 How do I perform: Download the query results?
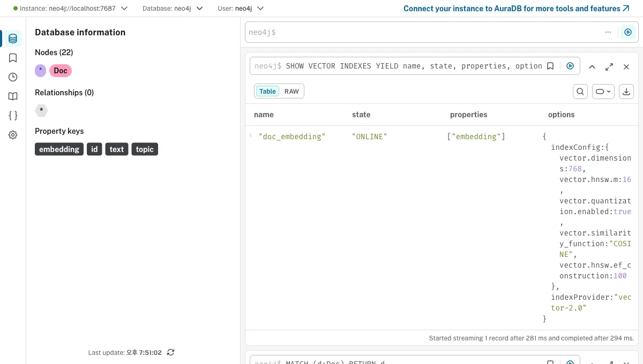626,92
